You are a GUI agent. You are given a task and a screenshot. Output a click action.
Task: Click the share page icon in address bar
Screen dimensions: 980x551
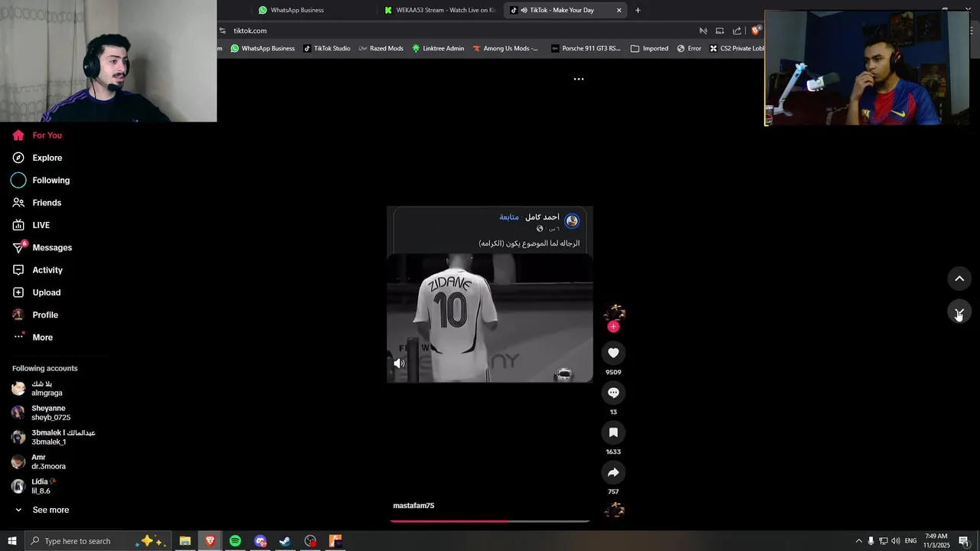pos(737,31)
